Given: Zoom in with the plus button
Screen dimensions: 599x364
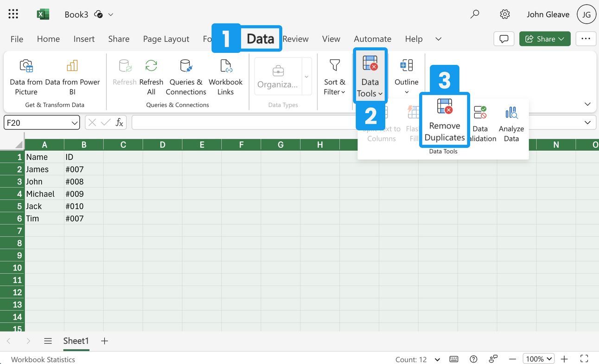Looking at the screenshot, I should click(x=564, y=359).
